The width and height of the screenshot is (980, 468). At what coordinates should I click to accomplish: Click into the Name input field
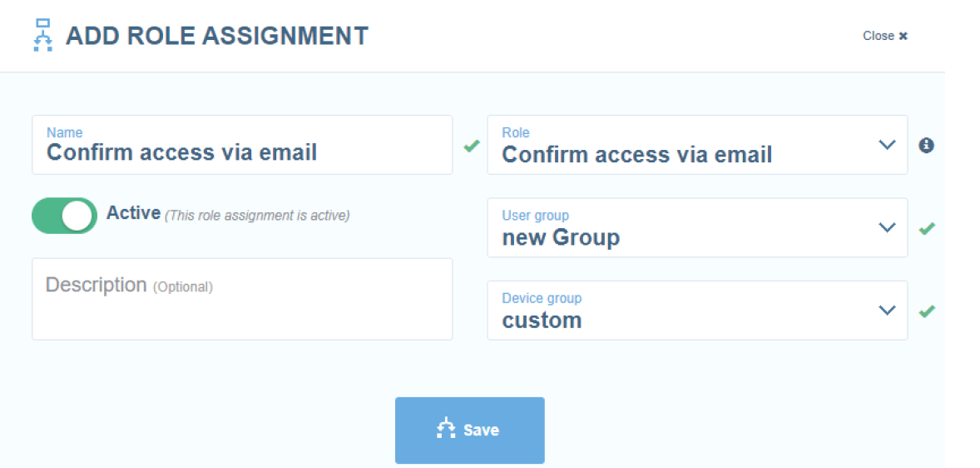coord(242,145)
